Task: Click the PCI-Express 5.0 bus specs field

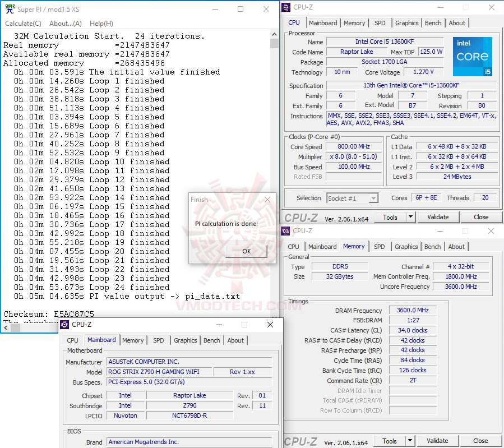Action: (x=189, y=382)
